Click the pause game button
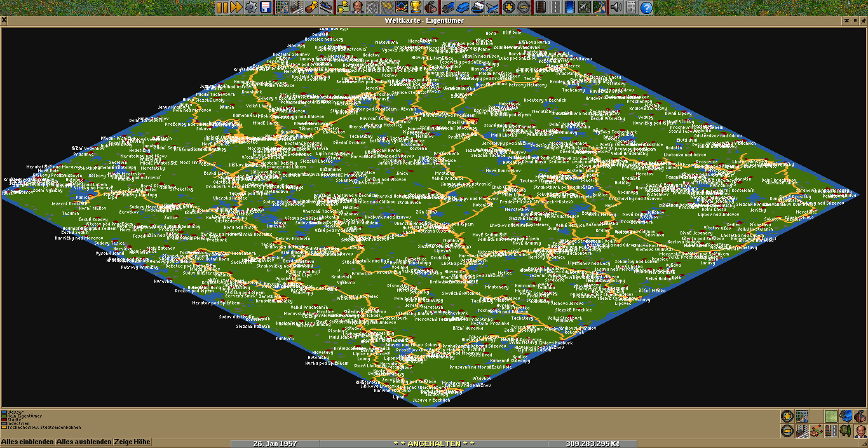Screen dimensions: 868x448 (222, 8)
